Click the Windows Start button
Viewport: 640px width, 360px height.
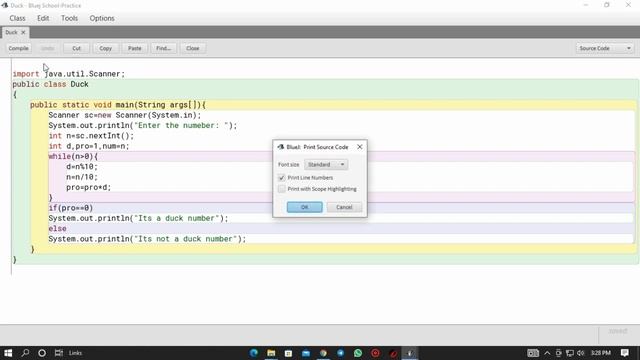[8, 353]
